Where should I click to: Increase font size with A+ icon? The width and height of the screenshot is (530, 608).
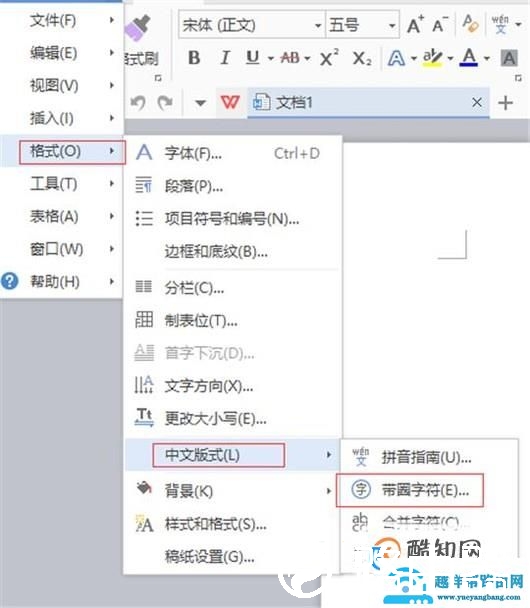coord(416,25)
